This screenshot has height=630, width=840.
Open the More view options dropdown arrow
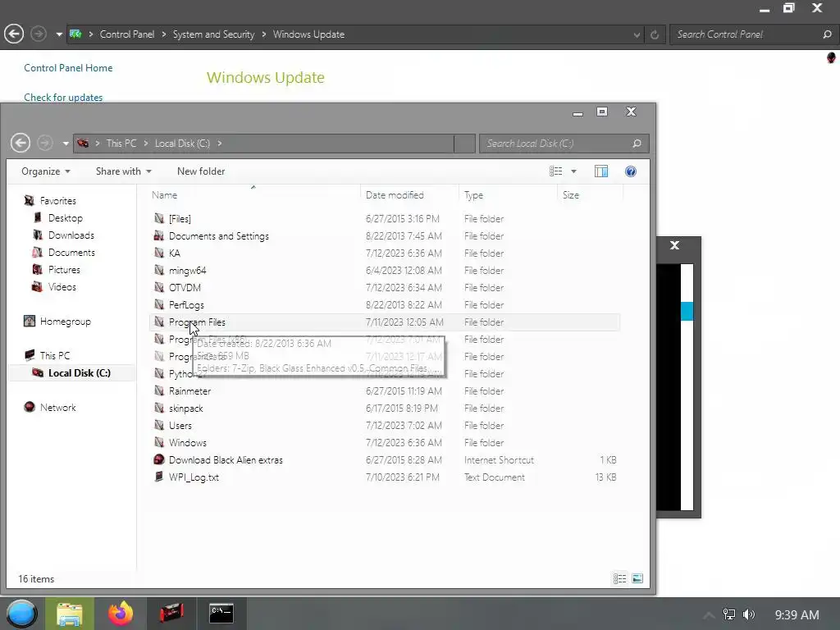[573, 171]
